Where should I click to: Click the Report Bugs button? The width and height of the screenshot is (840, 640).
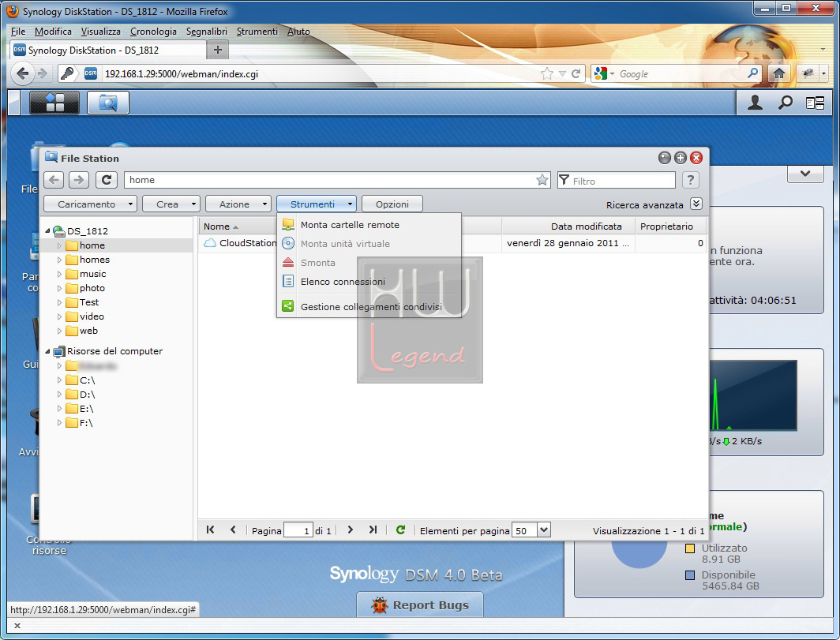tap(420, 605)
